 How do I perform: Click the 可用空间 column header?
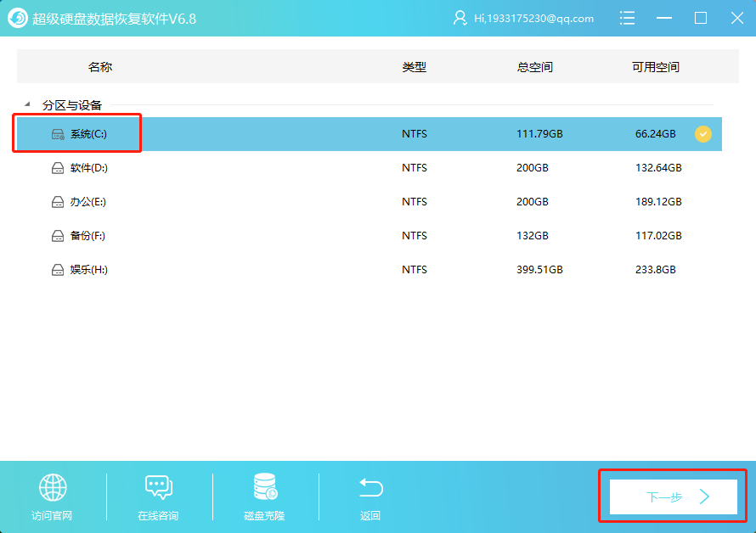coord(656,67)
